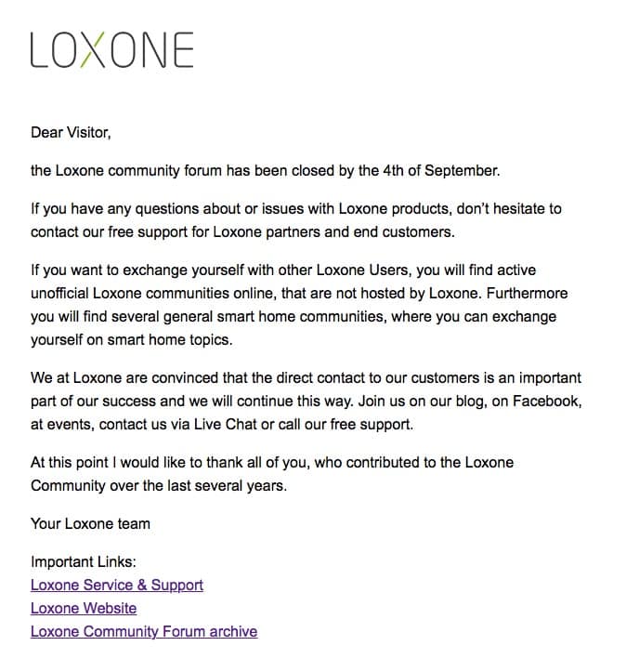Click the sentence about forum closing 4th of September
The width and height of the screenshot is (626, 672).
tap(265, 171)
